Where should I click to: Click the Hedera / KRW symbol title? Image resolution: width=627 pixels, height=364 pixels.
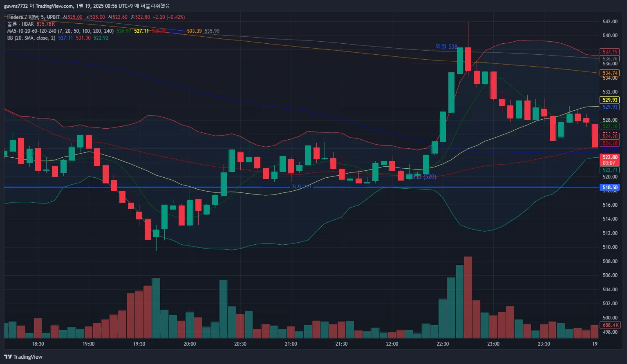(22, 17)
